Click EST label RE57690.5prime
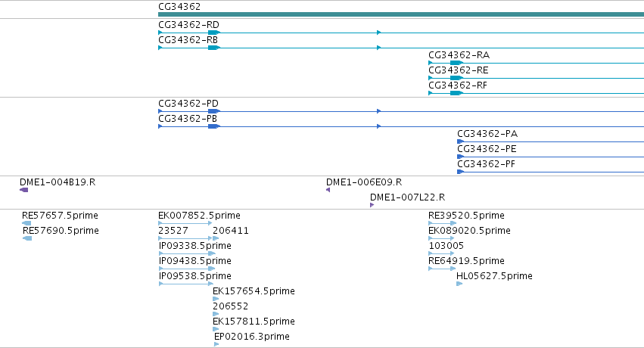 pyautogui.click(x=61, y=231)
